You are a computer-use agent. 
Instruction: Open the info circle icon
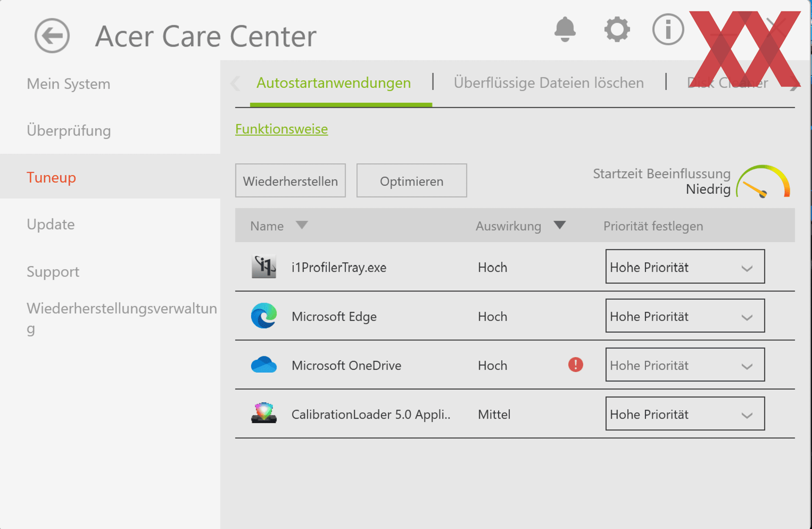click(668, 30)
